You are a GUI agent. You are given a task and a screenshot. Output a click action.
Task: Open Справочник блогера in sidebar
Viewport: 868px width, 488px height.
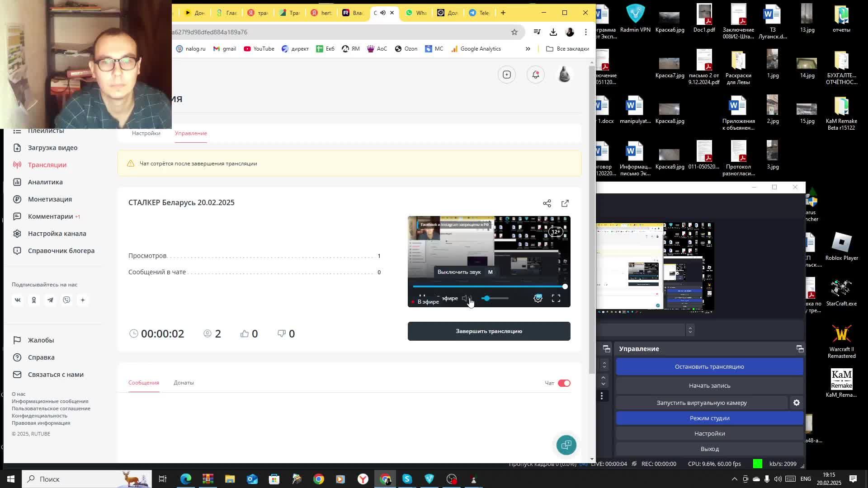(x=61, y=251)
